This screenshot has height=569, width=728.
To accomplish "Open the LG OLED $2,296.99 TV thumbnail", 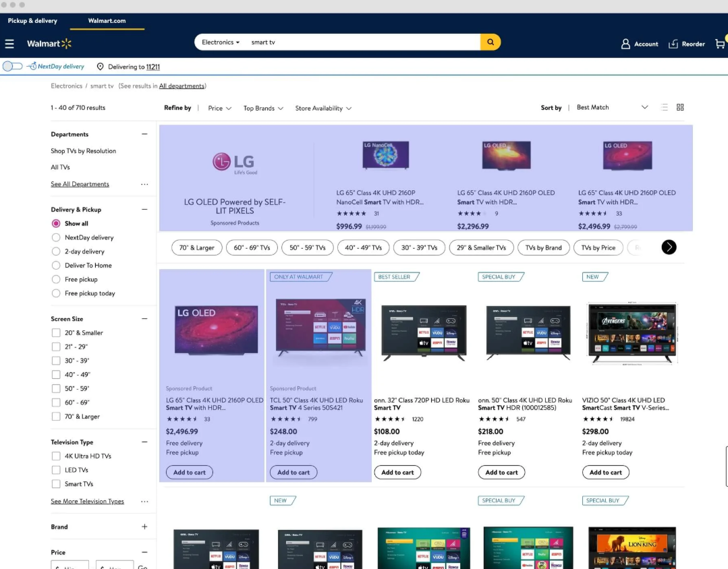I will (506, 156).
